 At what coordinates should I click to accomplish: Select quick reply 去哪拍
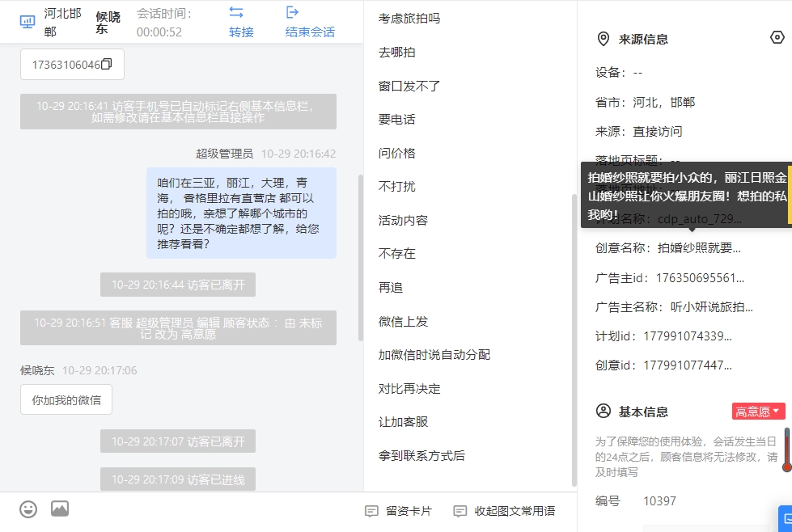coord(396,52)
